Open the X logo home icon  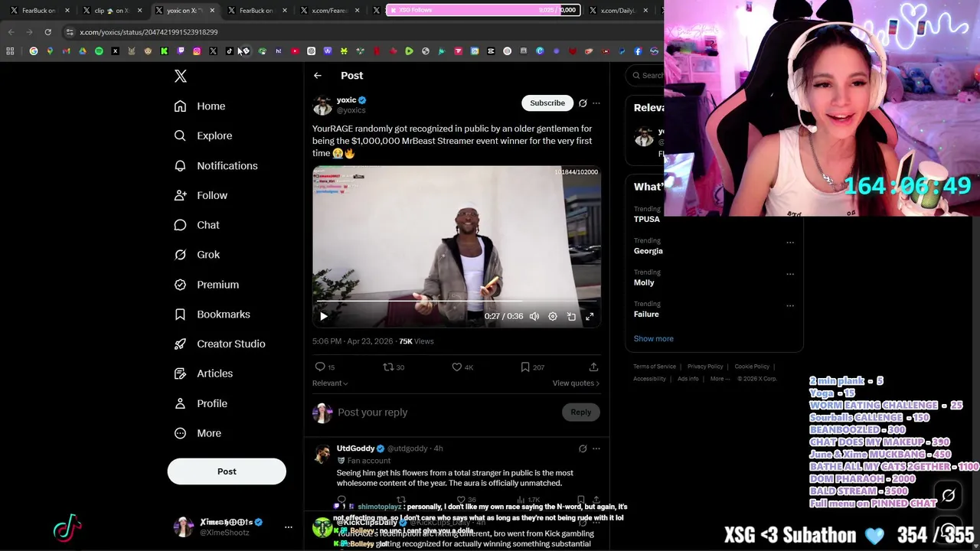click(x=181, y=76)
